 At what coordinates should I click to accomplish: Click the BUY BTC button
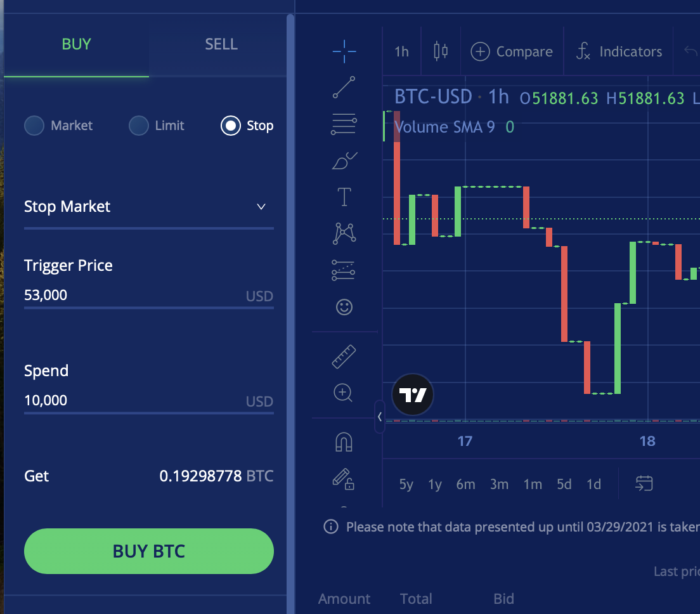pyautogui.click(x=148, y=551)
